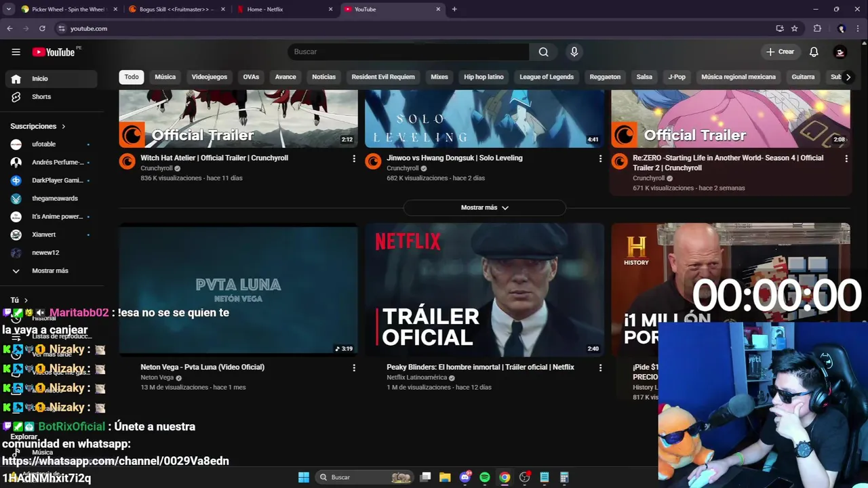This screenshot has width=868, height=488.
Task: Open a new browser tab
Action: pyautogui.click(x=454, y=9)
